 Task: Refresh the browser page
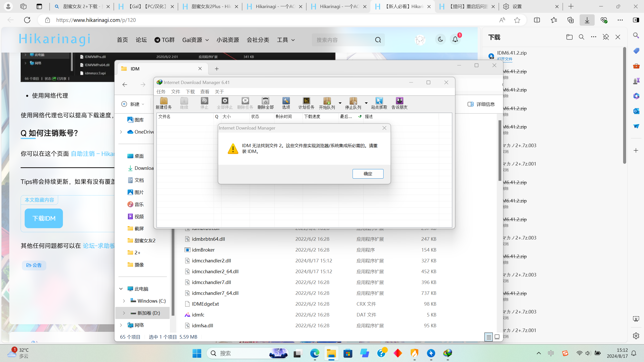27,20
